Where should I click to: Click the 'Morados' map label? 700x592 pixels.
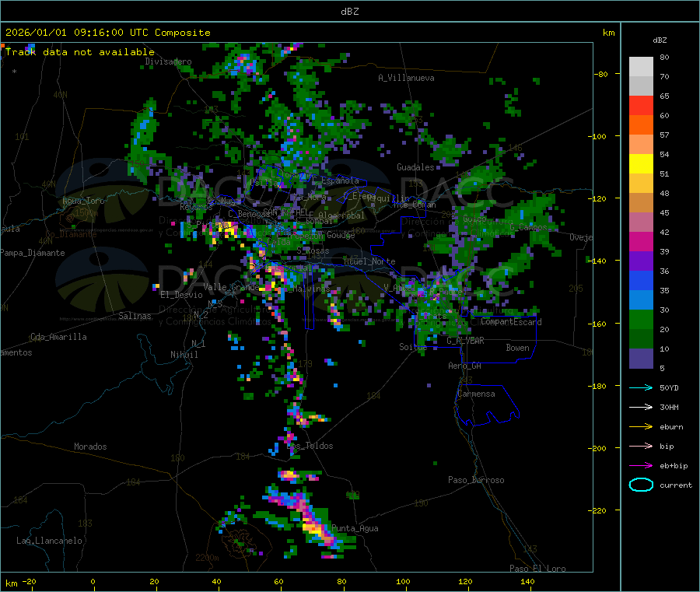(90, 447)
